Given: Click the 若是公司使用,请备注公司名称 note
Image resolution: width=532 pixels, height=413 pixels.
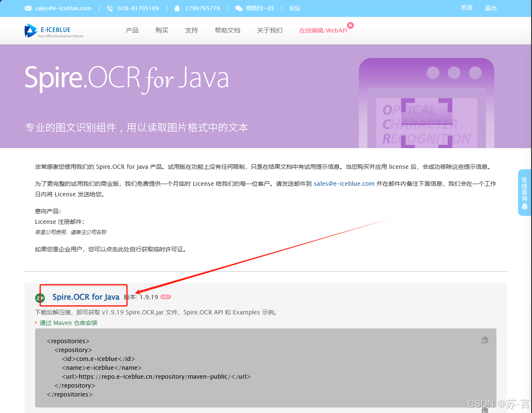Looking at the screenshot, I should (x=71, y=232).
